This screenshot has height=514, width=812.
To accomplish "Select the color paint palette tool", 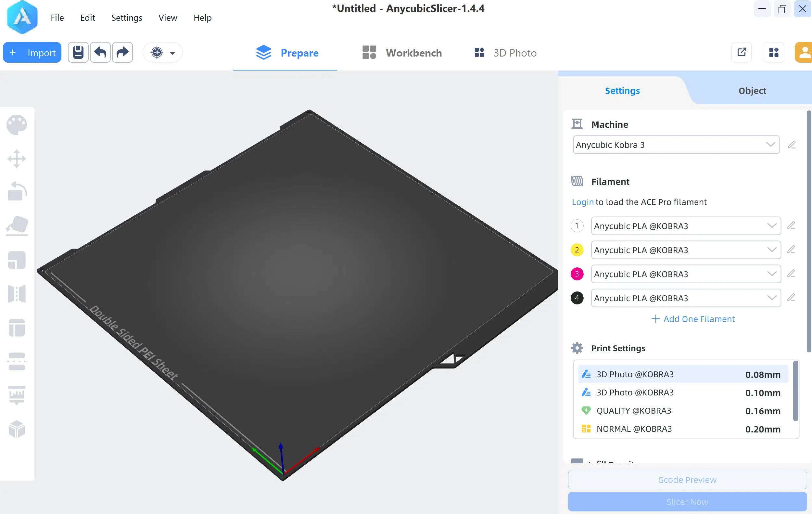I will pos(17,125).
